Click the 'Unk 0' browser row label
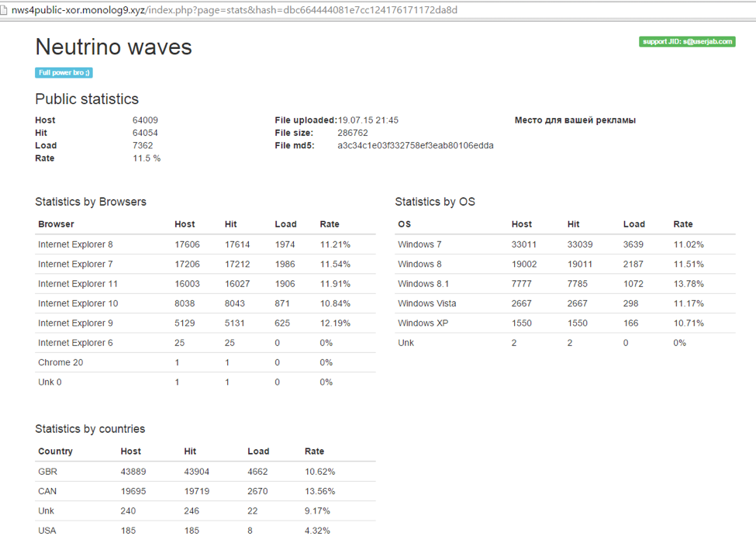This screenshot has height=540, width=756. pos(50,382)
